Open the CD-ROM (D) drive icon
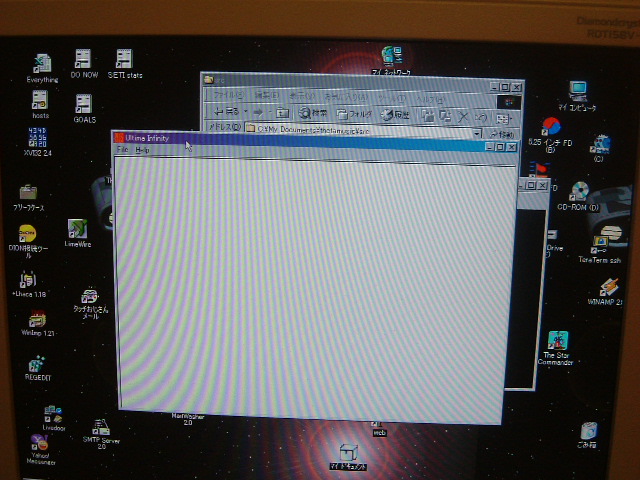 click(x=578, y=191)
